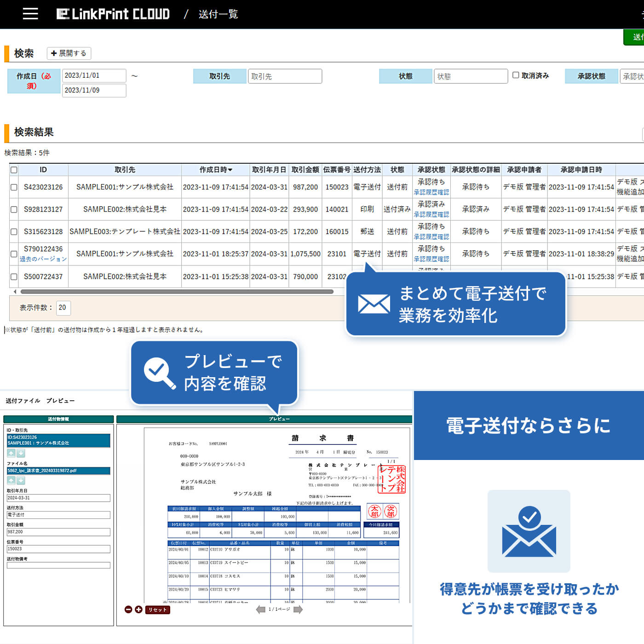Move the selected ファイル名 entry down

click(x=22, y=480)
